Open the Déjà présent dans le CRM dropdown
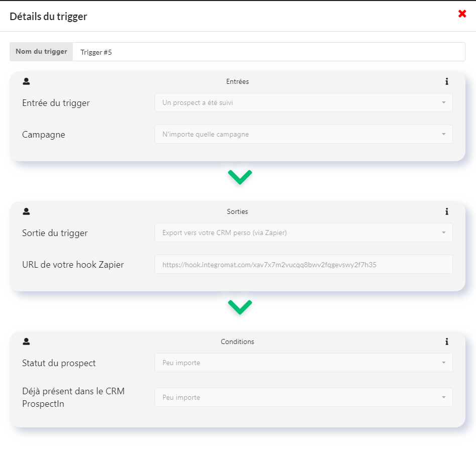 click(304, 397)
